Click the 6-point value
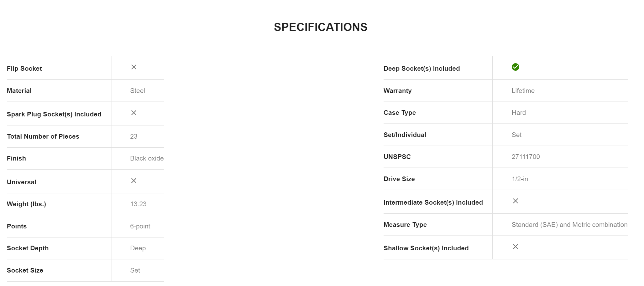 pos(140,226)
